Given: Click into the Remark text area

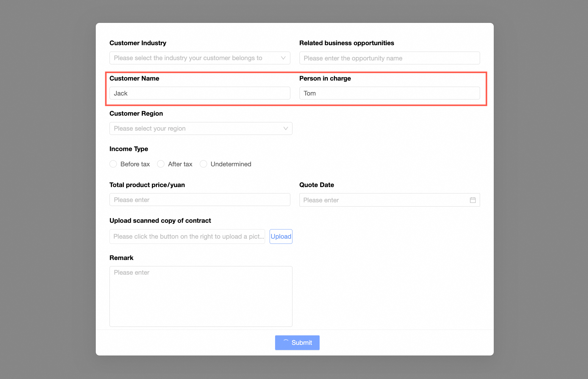Looking at the screenshot, I should click(x=201, y=296).
